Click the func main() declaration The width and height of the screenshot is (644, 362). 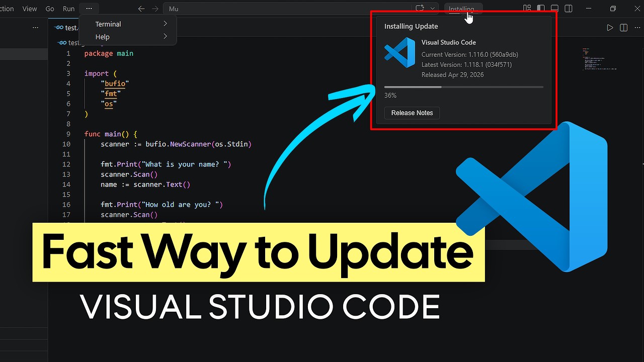(x=111, y=134)
